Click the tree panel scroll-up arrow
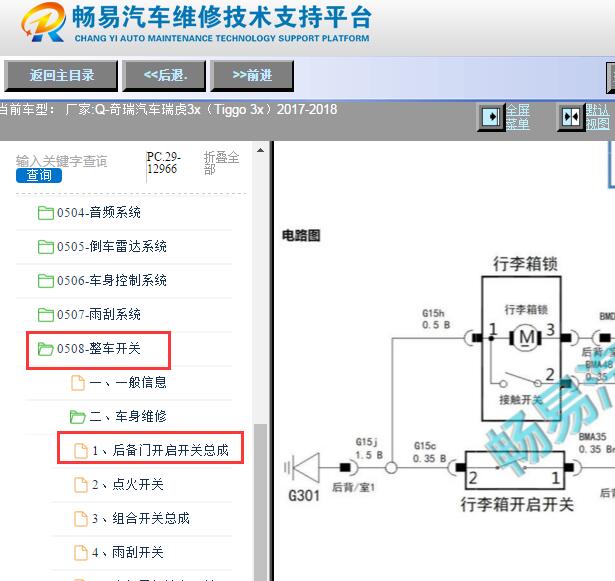This screenshot has height=581, width=615. tap(260, 151)
